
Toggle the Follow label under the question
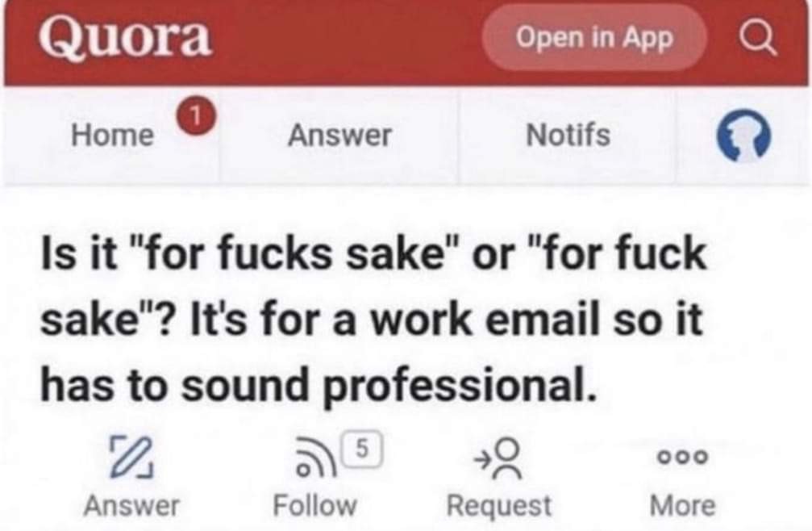[314, 506]
